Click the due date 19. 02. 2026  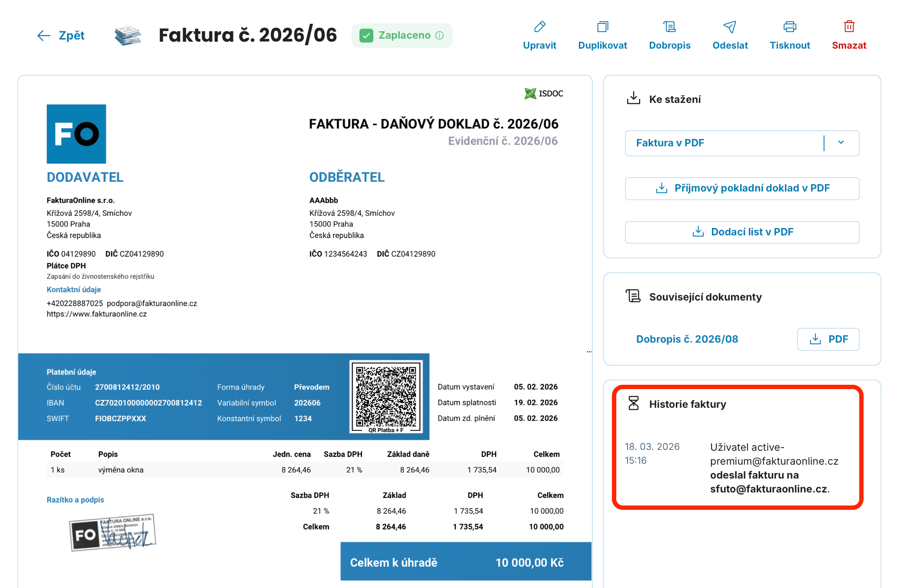[x=535, y=403]
